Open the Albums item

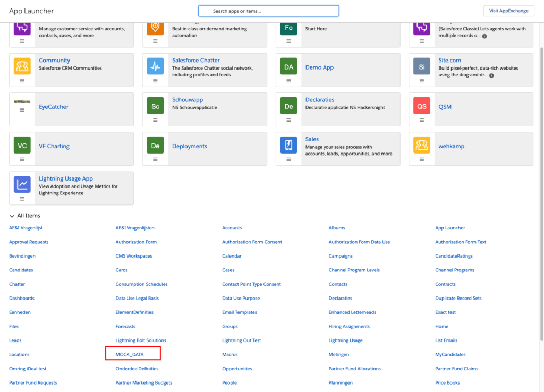(337, 228)
